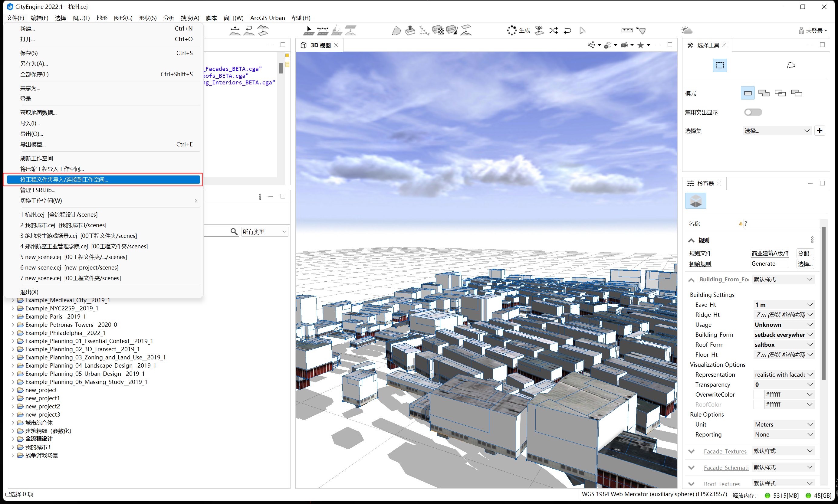Select the add-to-selection mode button
Viewport: 838px width, 504px height.
point(764,93)
